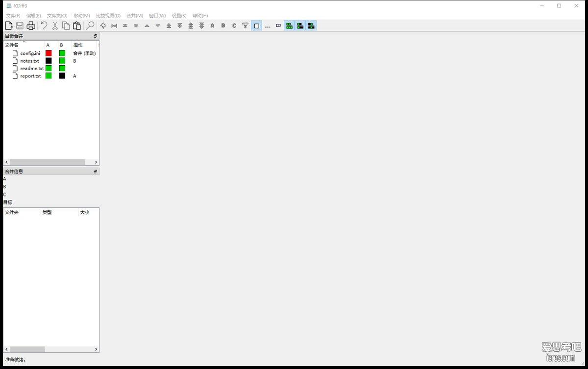
Task: Choose source C with toolbar letter C
Action: coord(234,25)
